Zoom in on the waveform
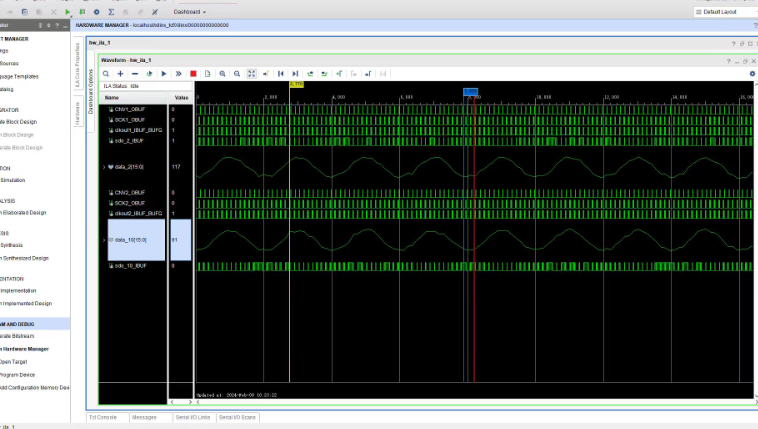758x429 pixels. click(x=222, y=74)
